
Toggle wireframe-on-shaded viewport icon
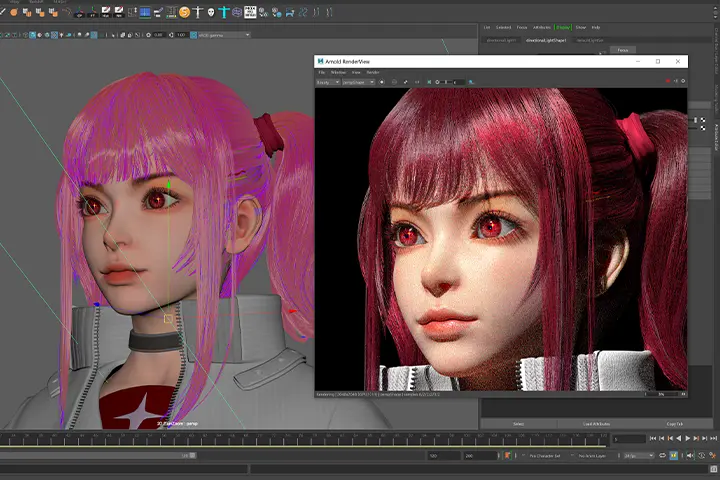(x=47, y=35)
